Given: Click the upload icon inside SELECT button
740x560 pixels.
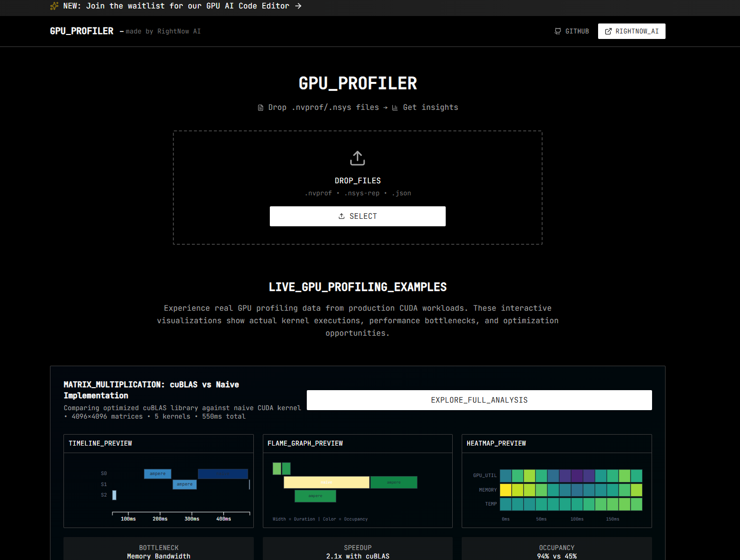Looking at the screenshot, I should click(x=342, y=216).
